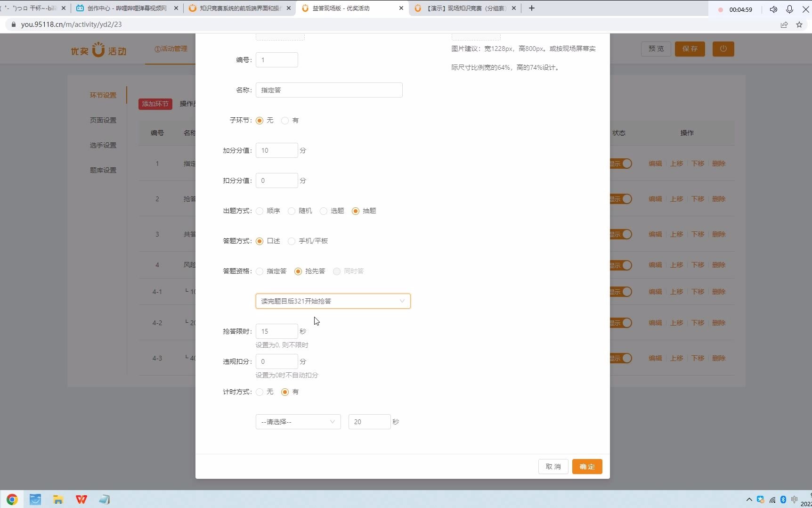Click the 加分分值 input field
The image size is (812, 508).
pos(276,150)
